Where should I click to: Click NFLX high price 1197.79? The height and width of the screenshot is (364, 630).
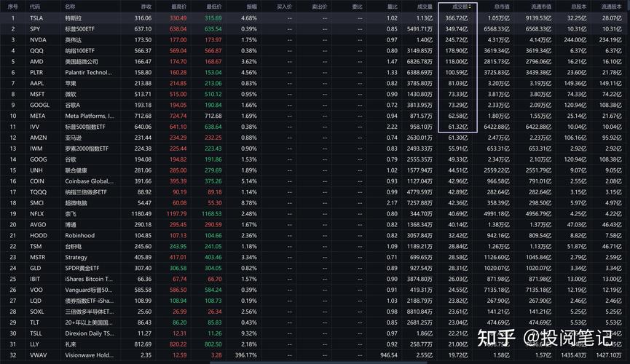coord(176,214)
